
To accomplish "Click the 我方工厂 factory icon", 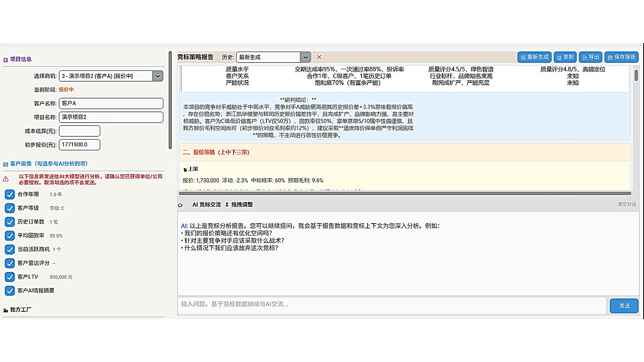I will [x=6, y=310].
